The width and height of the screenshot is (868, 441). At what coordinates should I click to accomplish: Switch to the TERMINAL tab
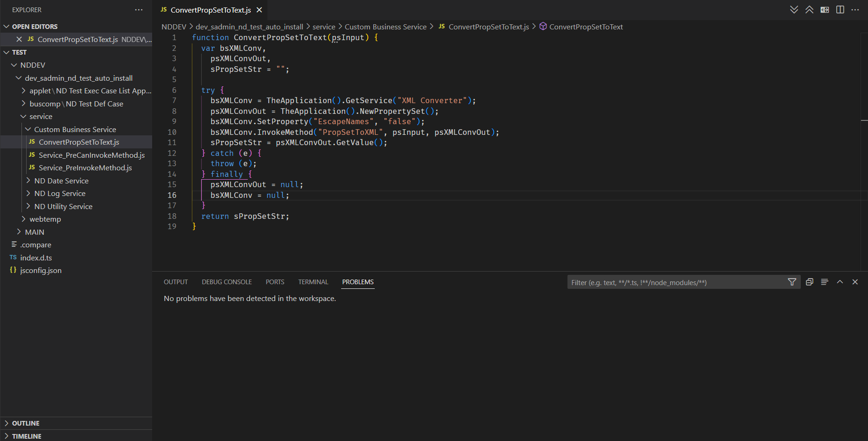(x=313, y=282)
